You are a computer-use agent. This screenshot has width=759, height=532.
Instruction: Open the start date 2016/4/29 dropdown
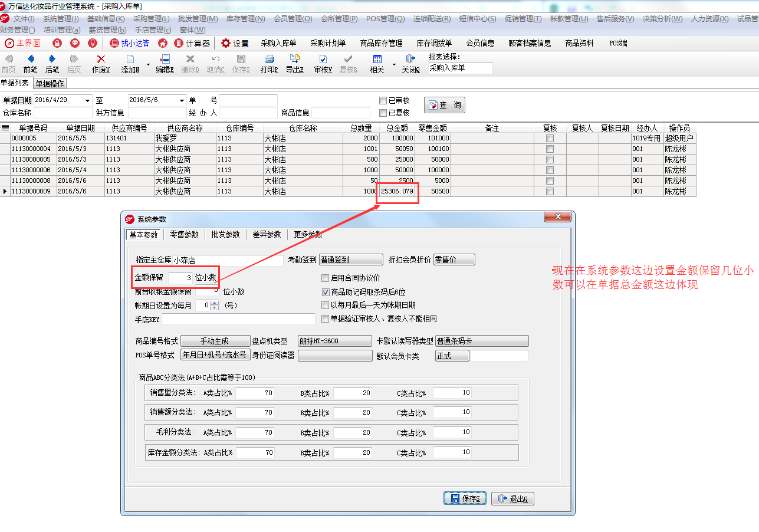(88, 100)
